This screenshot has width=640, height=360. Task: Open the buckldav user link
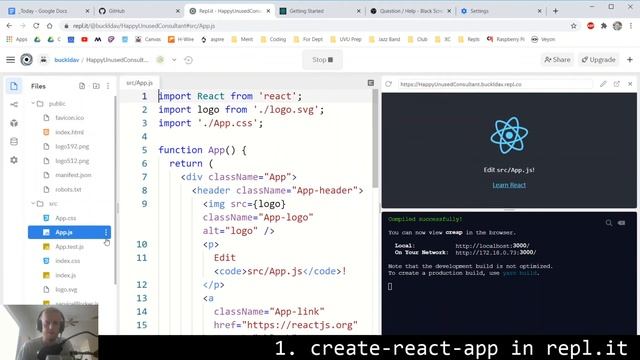point(67,60)
